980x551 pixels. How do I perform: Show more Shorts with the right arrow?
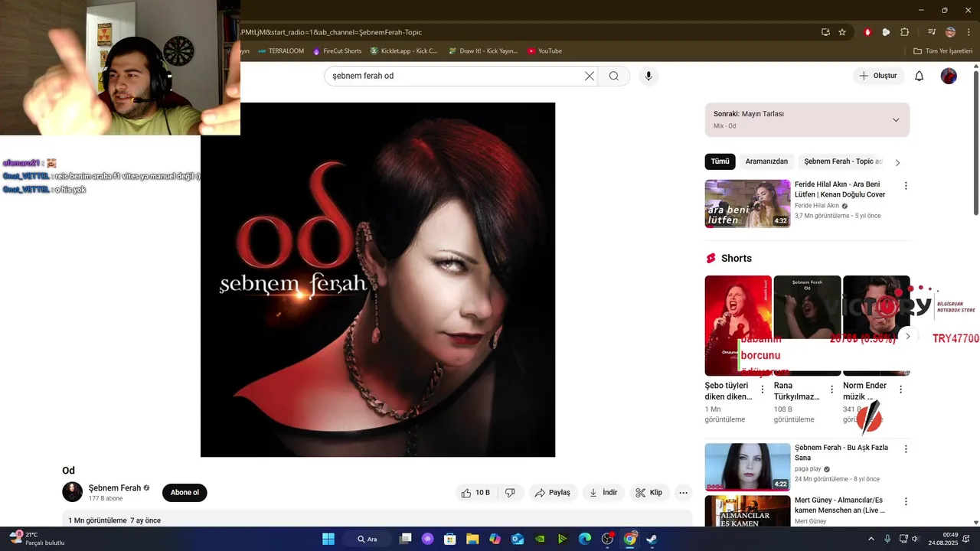pyautogui.click(x=908, y=336)
